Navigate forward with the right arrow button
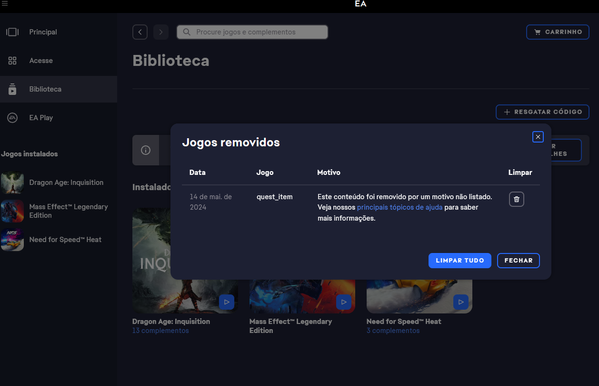Image resolution: width=599 pixels, height=386 pixels. pos(161,32)
